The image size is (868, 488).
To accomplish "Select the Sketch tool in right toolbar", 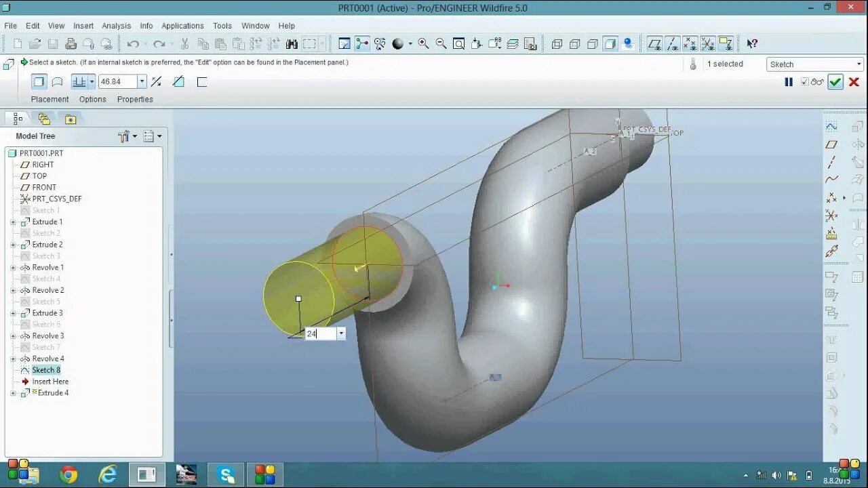I will point(831,127).
